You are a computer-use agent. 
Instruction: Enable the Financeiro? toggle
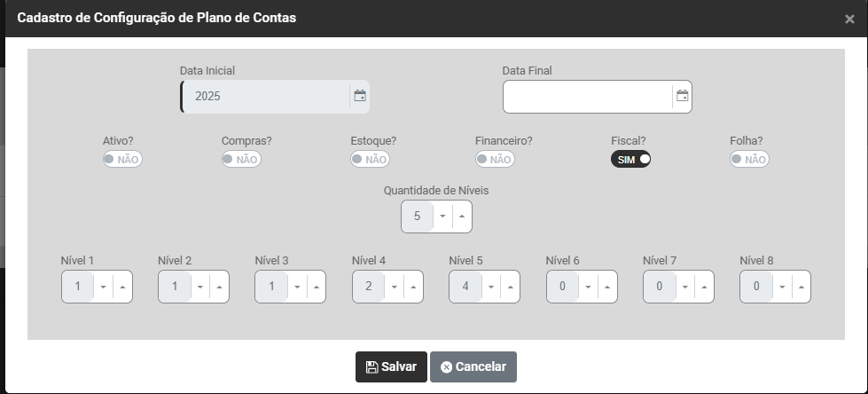point(495,159)
